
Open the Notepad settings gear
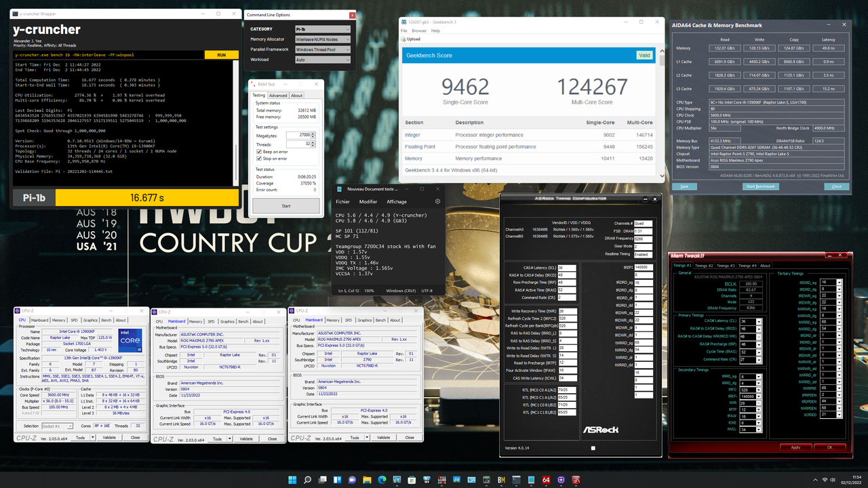pyautogui.click(x=437, y=201)
